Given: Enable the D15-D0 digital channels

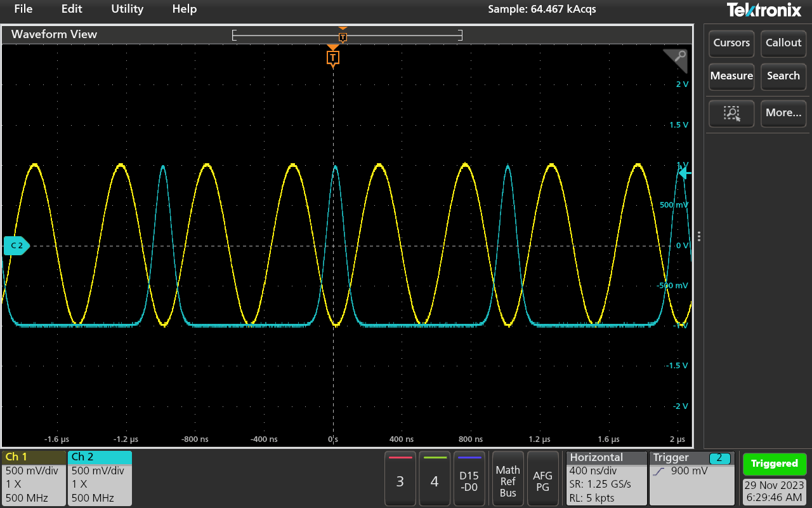Looking at the screenshot, I should point(469,479).
